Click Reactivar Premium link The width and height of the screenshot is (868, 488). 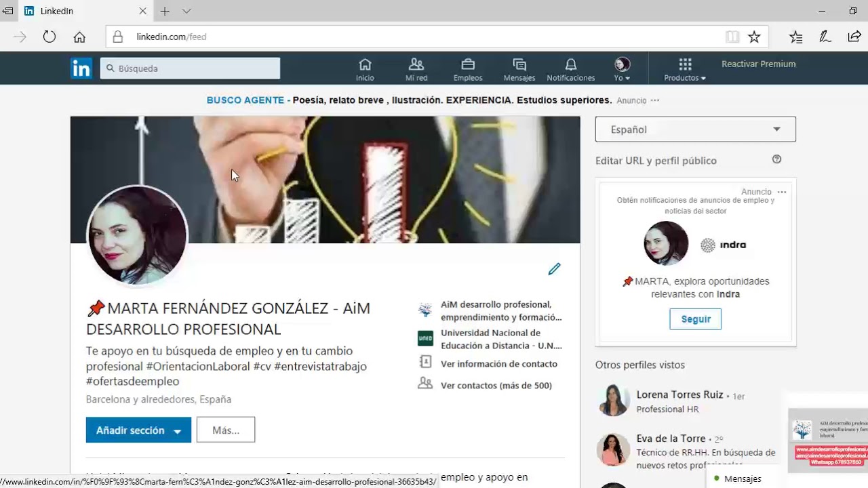pyautogui.click(x=758, y=64)
